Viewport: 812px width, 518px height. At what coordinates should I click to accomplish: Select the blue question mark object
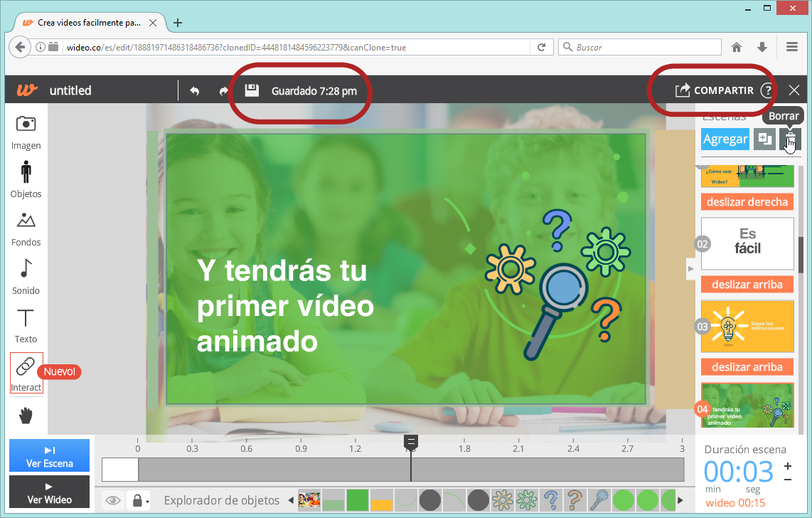pyautogui.click(x=551, y=500)
